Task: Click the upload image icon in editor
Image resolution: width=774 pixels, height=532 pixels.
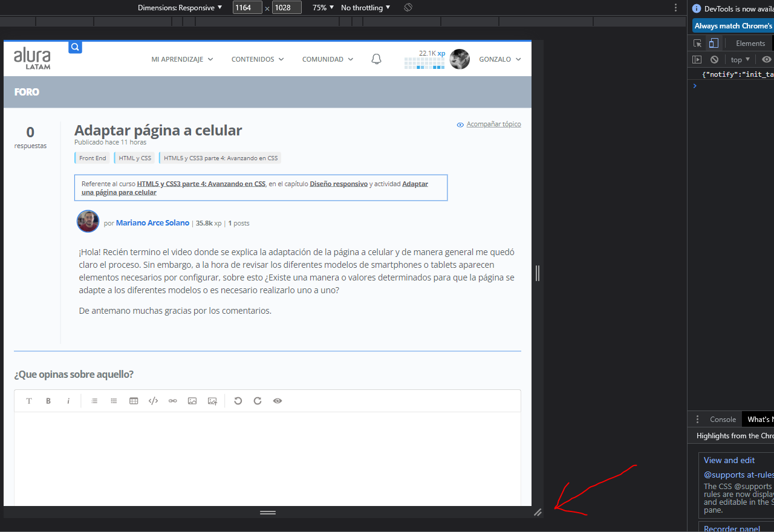Action: [212, 401]
